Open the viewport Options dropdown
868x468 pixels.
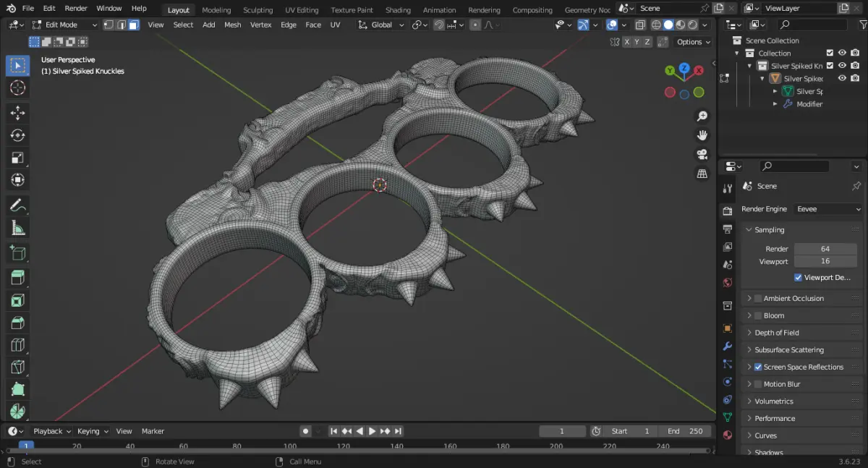point(694,42)
